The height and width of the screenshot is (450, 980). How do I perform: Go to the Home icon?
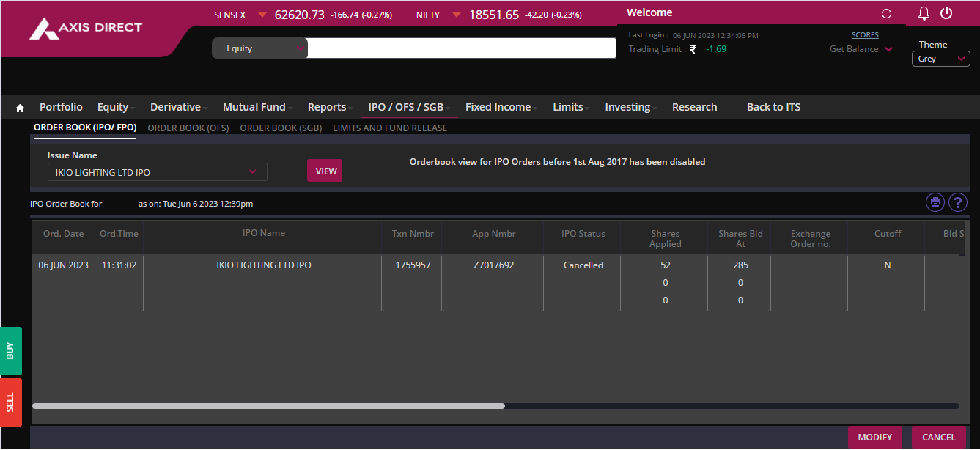pos(20,108)
